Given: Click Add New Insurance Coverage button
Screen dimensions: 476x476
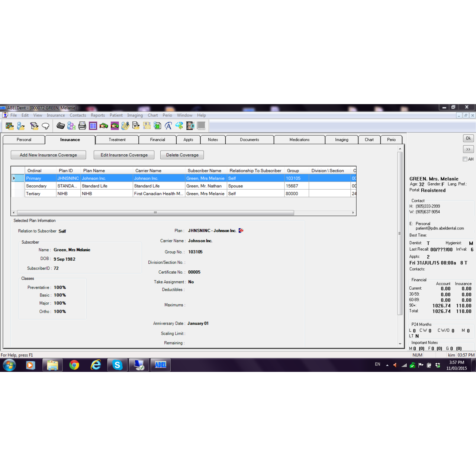Looking at the screenshot, I should (48, 155).
